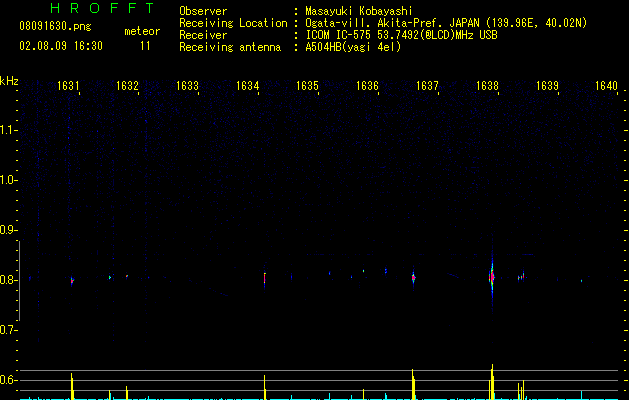Click the 1638 time axis label
Image resolution: width=629 pixels, height=400 pixels.
(487, 86)
